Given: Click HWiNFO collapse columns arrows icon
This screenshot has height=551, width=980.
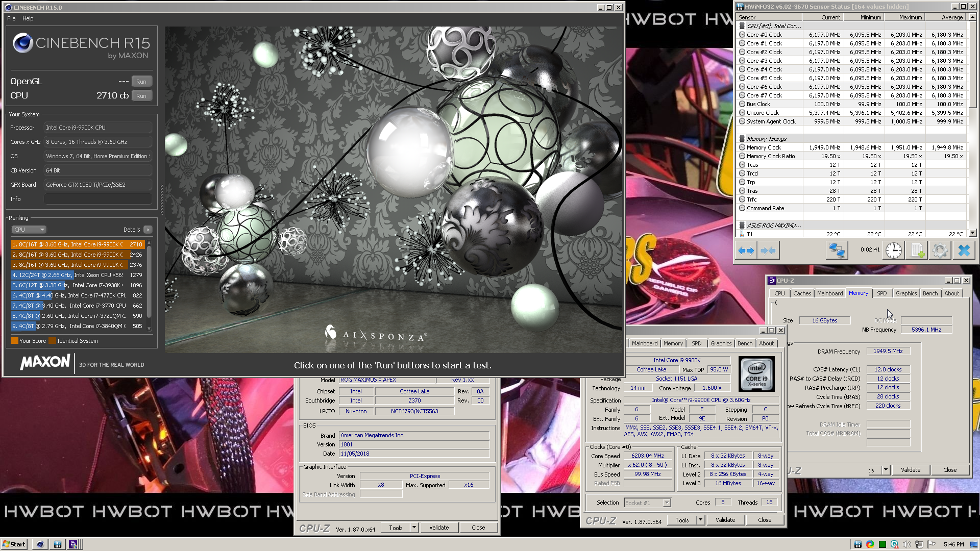Looking at the screenshot, I should pyautogui.click(x=768, y=251).
